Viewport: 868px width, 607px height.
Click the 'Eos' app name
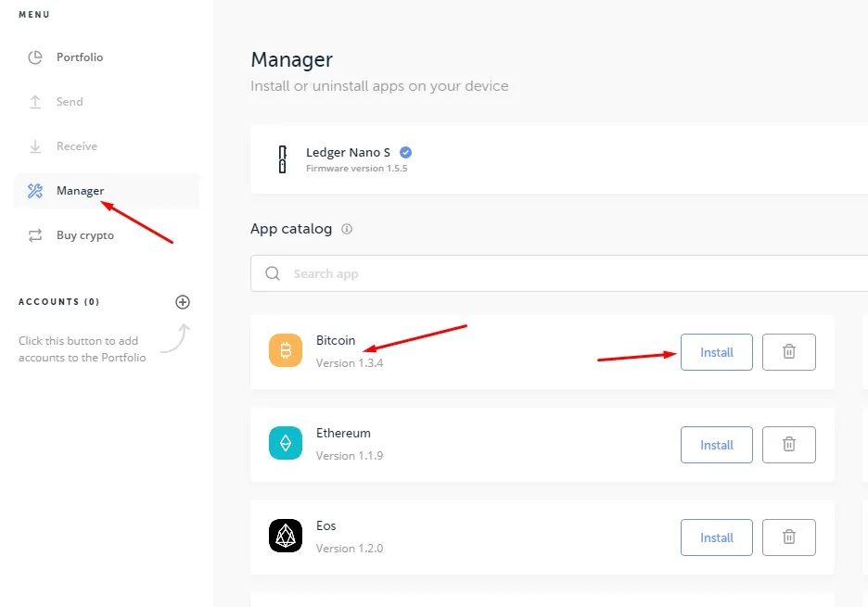click(x=326, y=525)
